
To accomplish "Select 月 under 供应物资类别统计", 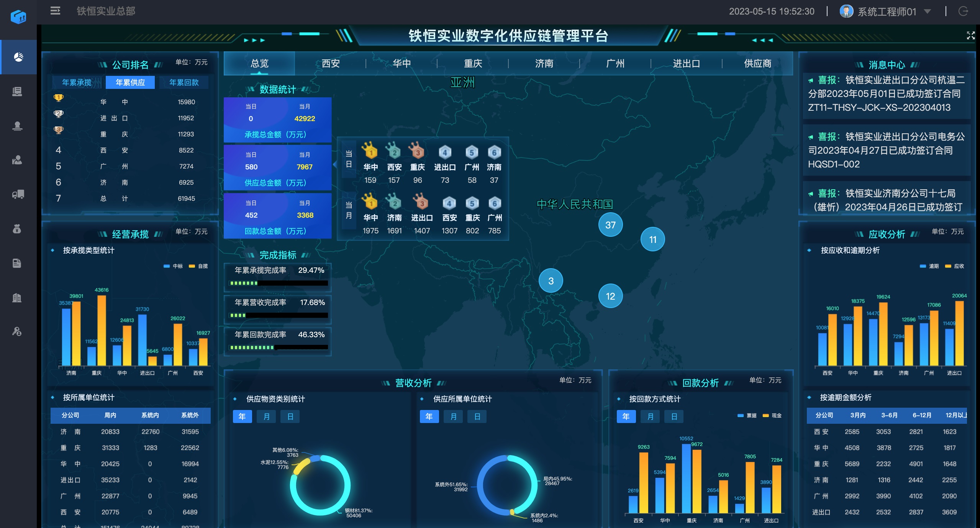I will pyautogui.click(x=266, y=416).
